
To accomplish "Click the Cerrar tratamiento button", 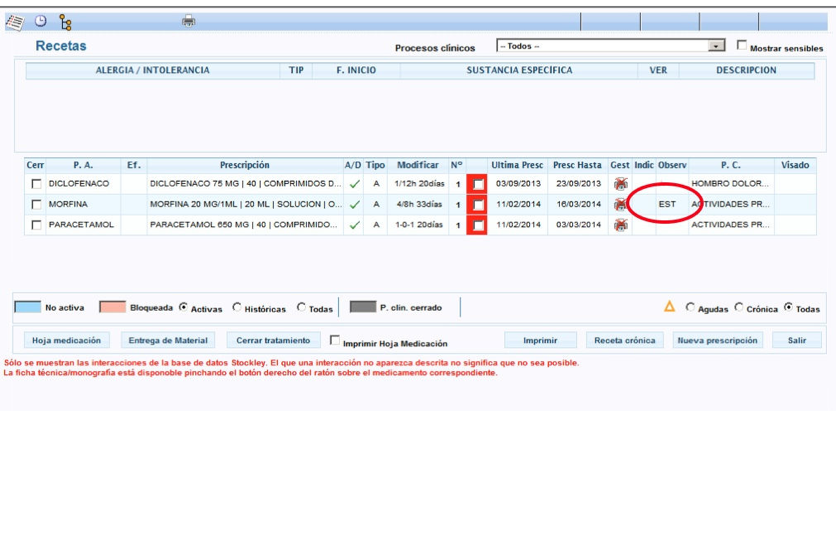I will click(273, 341).
